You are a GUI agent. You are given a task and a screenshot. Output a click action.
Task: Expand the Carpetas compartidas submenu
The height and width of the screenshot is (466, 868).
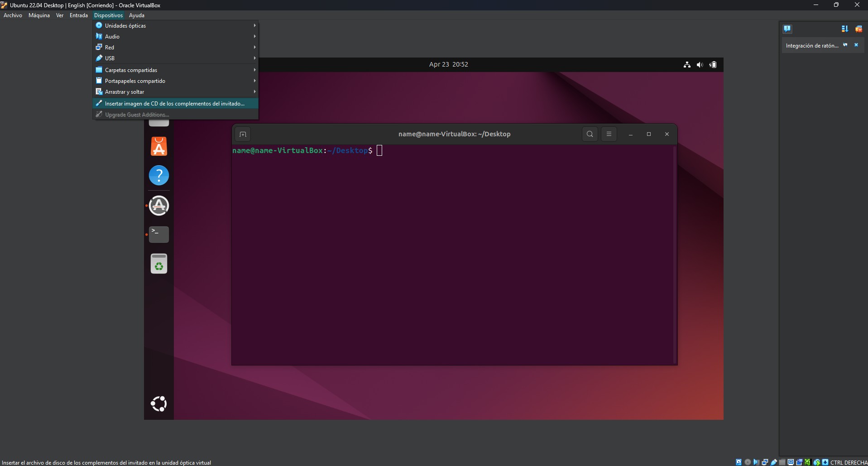[175, 70]
